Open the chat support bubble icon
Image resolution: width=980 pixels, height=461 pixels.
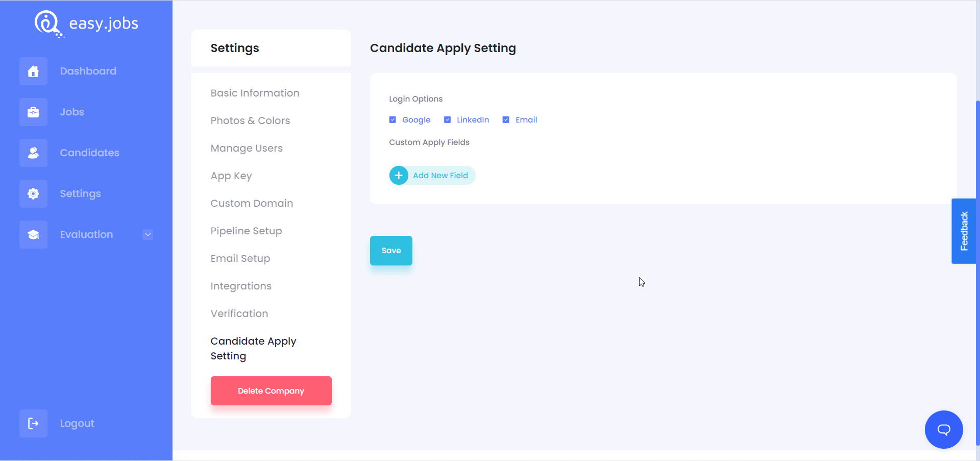coord(943,429)
